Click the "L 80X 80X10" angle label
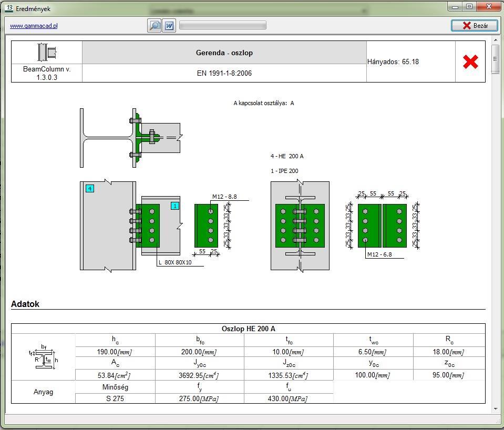The width and height of the screenshot is (504, 430). [175, 262]
